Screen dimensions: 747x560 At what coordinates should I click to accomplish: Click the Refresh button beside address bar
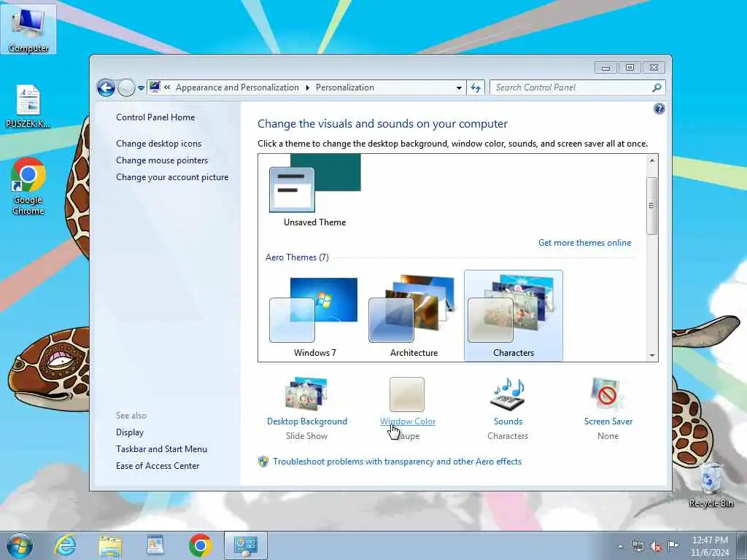[476, 87]
